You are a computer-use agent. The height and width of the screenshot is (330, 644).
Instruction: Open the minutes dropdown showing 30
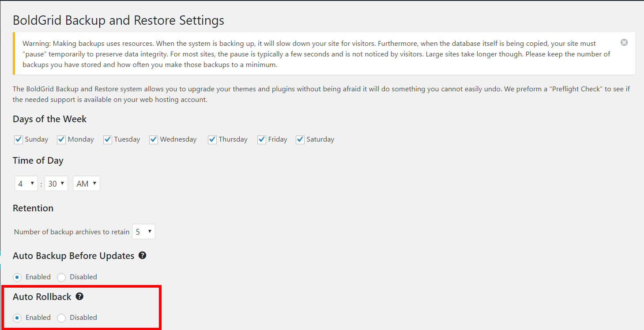(x=56, y=184)
